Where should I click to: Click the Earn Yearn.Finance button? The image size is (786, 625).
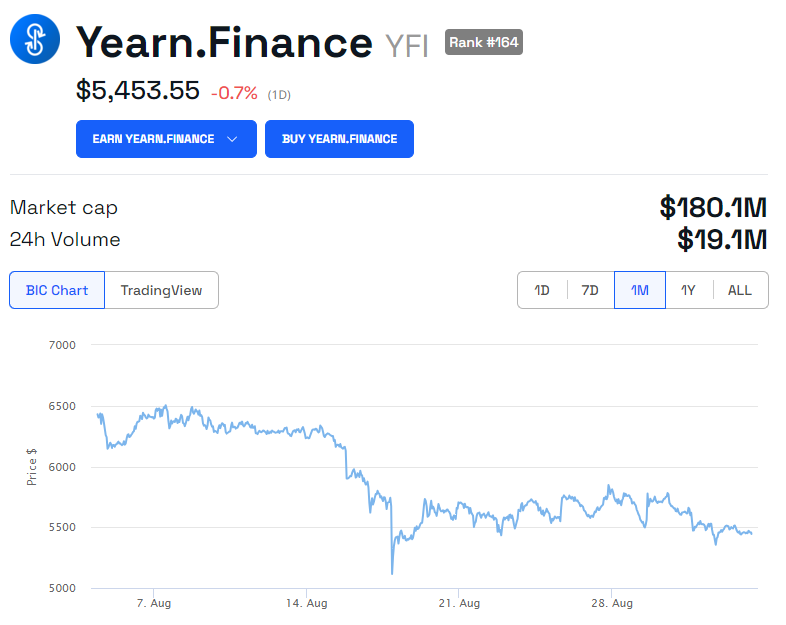coord(154,139)
